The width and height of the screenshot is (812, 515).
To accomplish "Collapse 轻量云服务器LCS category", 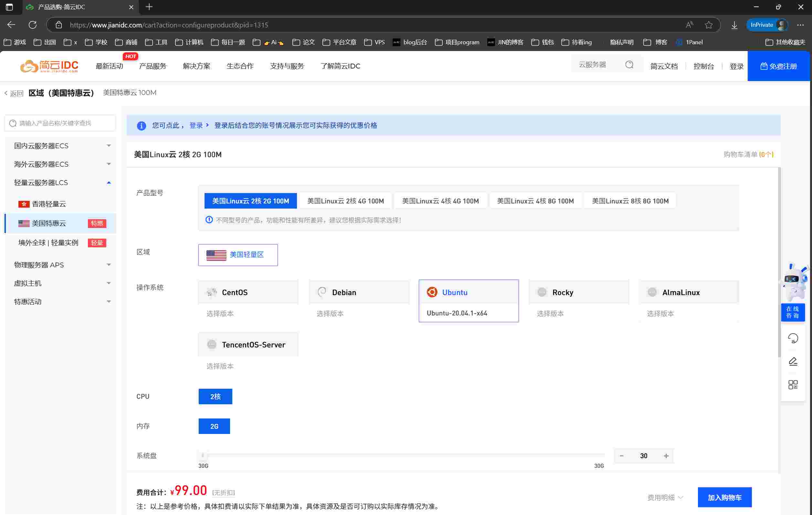I will [x=61, y=182].
